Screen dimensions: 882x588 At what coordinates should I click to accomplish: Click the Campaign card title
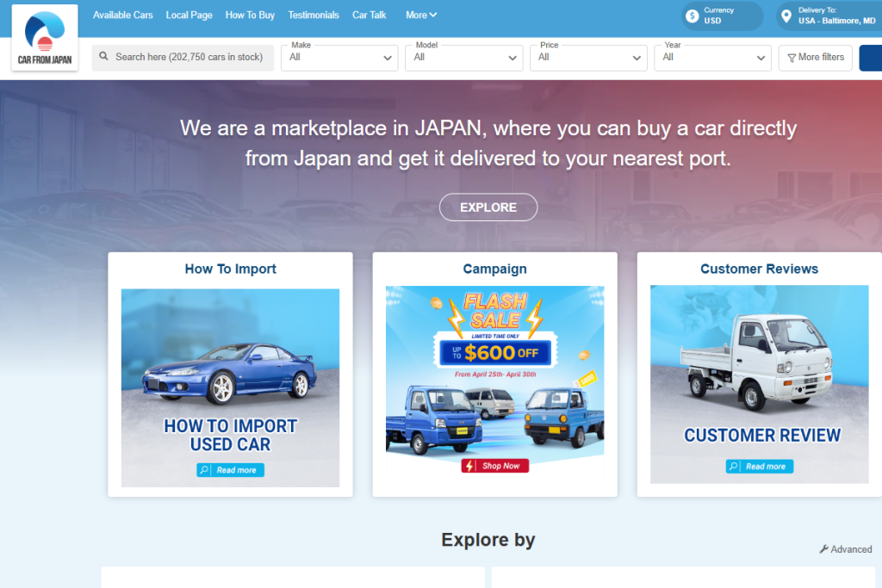(x=495, y=269)
